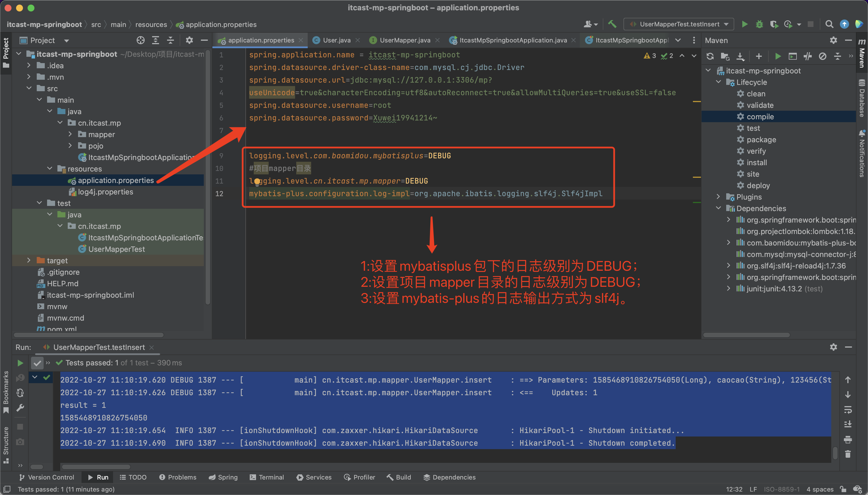Click the run console horizontal scrollbar

[96, 467]
